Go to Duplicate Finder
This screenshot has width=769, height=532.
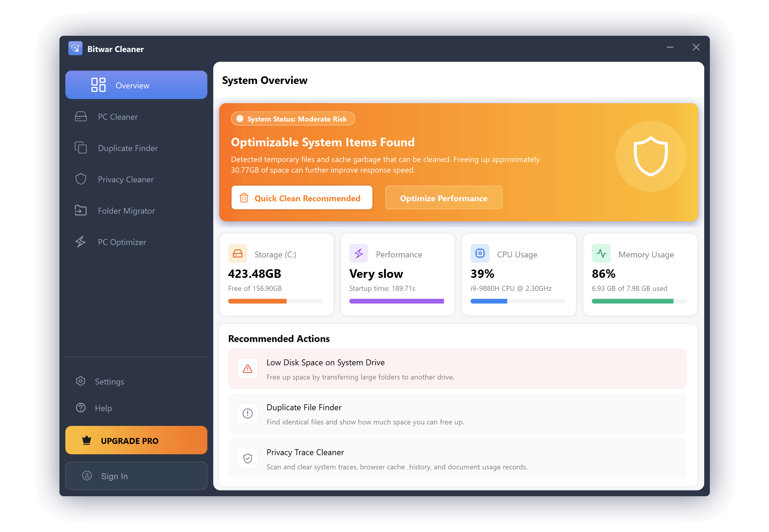(x=136, y=148)
